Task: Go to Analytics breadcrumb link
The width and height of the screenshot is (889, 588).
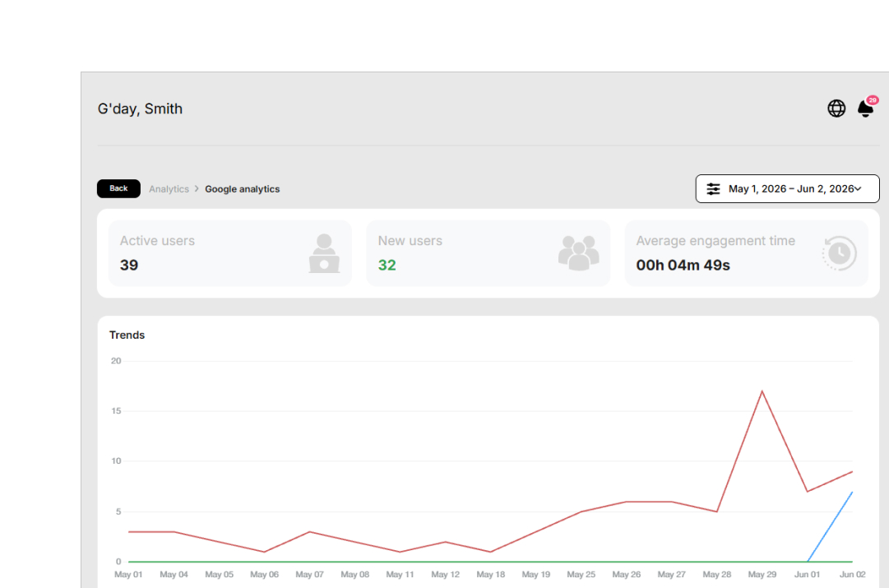Action: [x=169, y=189]
